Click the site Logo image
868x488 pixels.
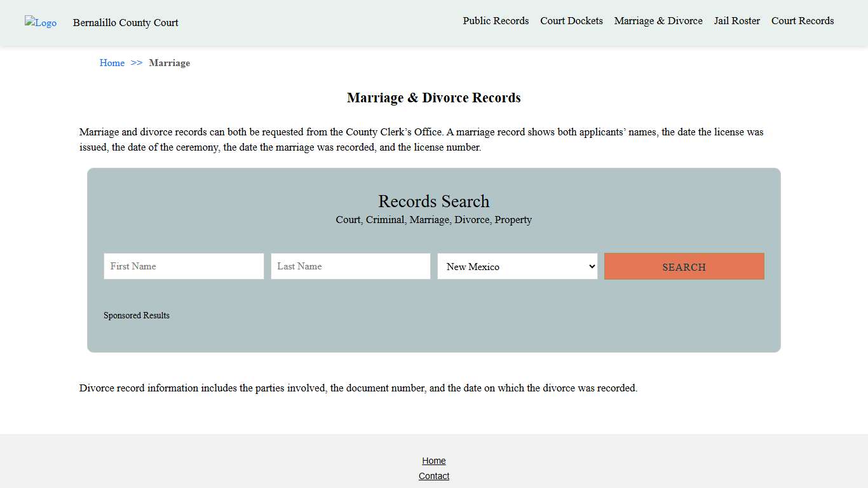click(x=40, y=23)
